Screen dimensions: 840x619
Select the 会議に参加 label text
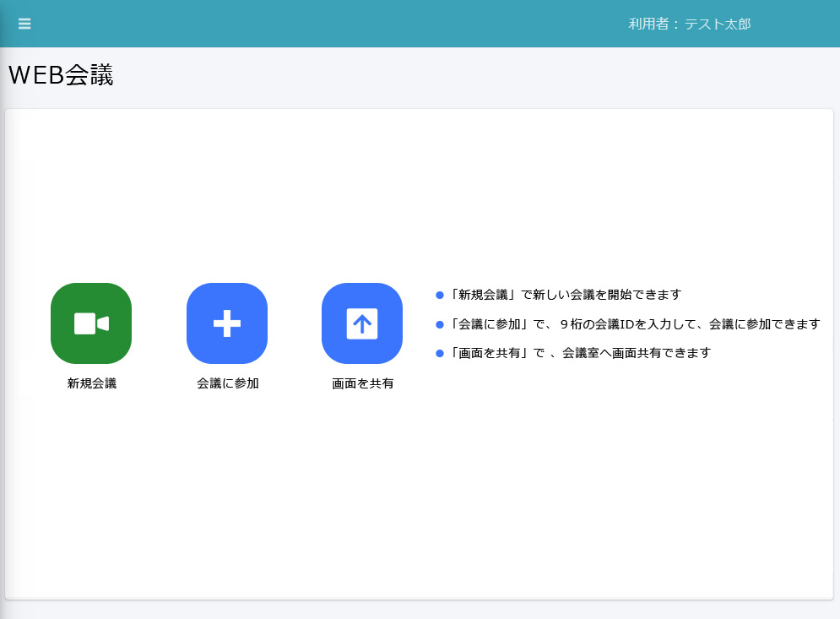pos(227,383)
